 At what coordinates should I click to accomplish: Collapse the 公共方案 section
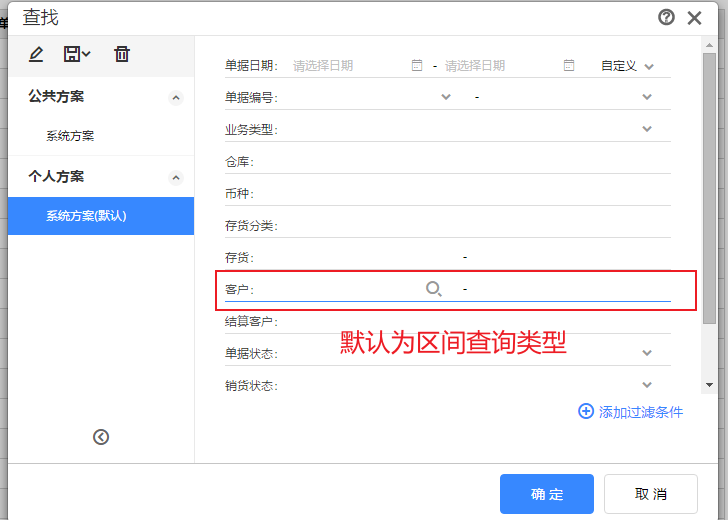pyautogui.click(x=176, y=98)
